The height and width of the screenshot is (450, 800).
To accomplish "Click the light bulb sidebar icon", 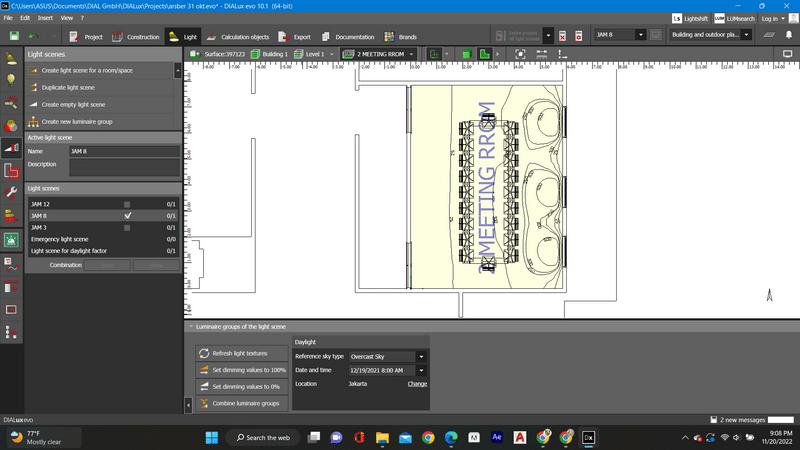I will coord(11,79).
